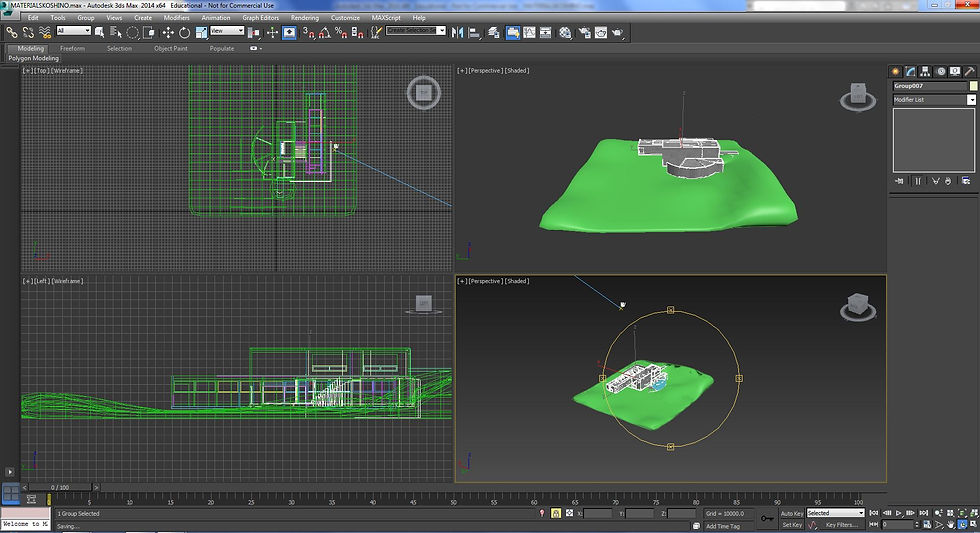This screenshot has width=980, height=533.
Task: Open the Rendered Frame Window icon
Action: click(x=601, y=32)
